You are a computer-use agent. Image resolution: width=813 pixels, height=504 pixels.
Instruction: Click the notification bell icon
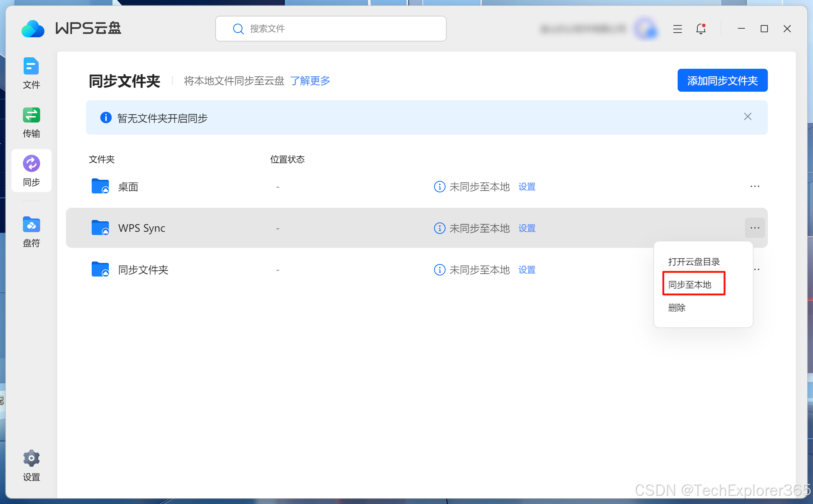click(701, 29)
